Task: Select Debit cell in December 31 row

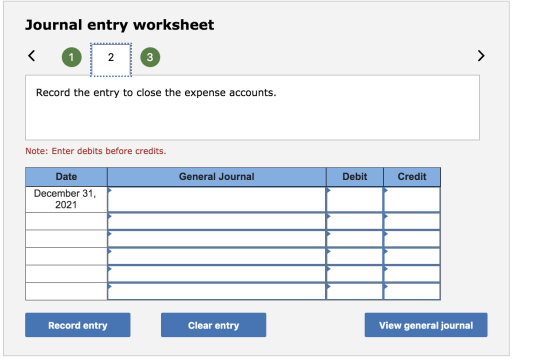Action: pos(355,200)
